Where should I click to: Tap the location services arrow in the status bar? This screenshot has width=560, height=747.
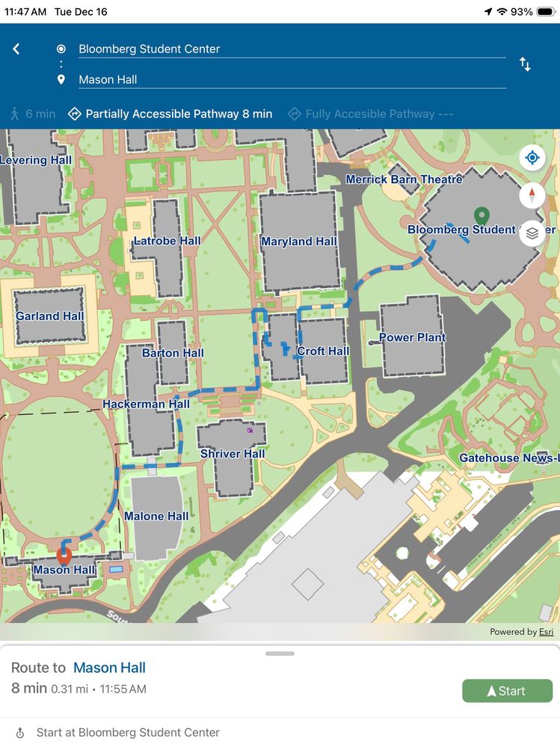click(488, 12)
